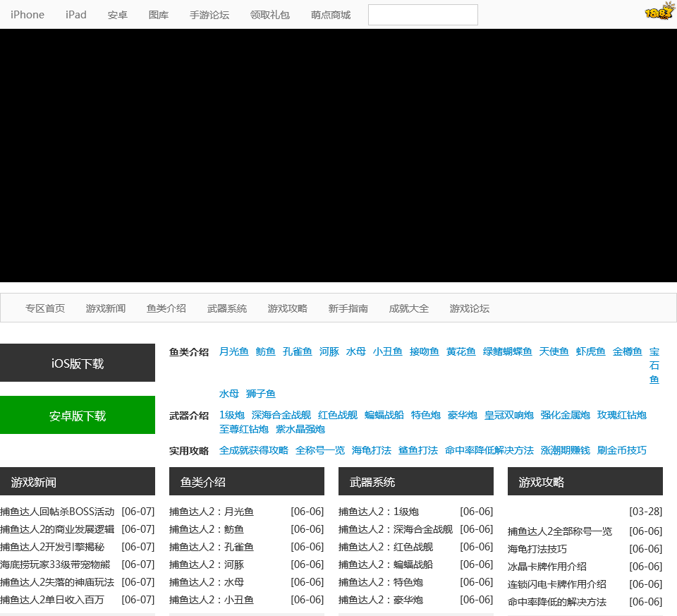Open the 月光鱼 fish link
The image size is (677, 616).
(234, 351)
